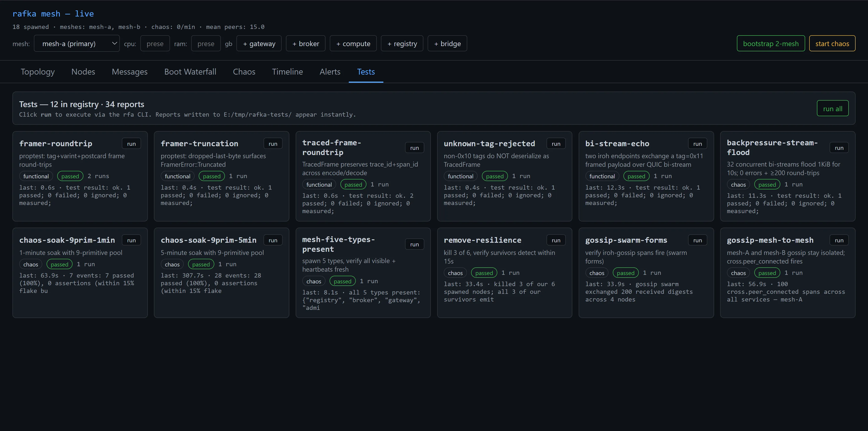Click the functional tag on unknown-tag-rejected
The width and height of the screenshot is (868, 431).
(x=461, y=176)
